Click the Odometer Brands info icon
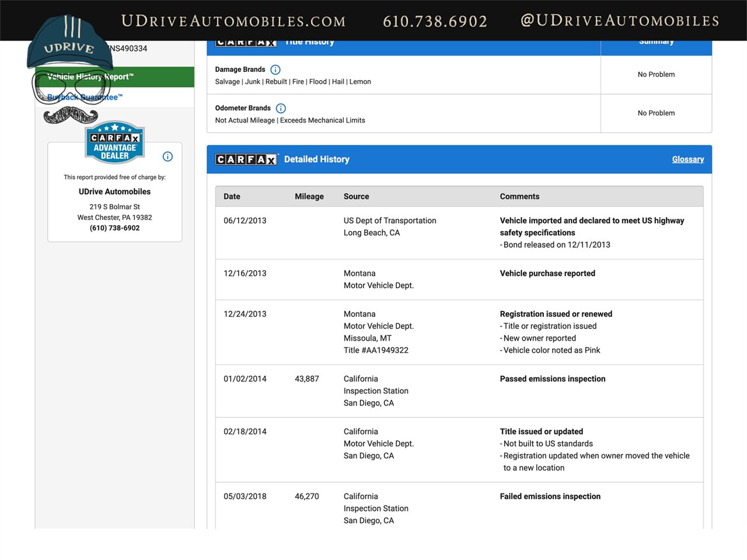 click(x=281, y=108)
